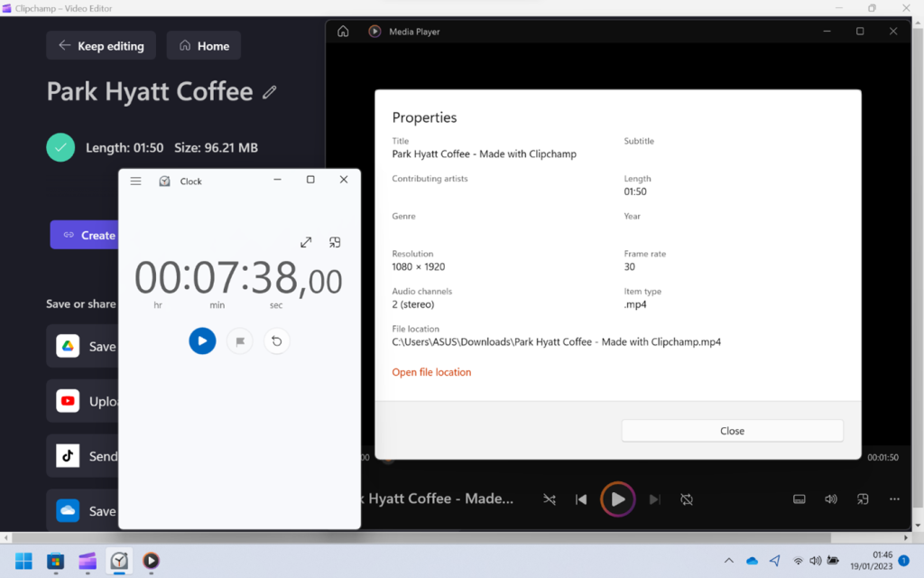Go to Clipchamp Home
Viewport: 924px width, 578px height.
click(204, 45)
